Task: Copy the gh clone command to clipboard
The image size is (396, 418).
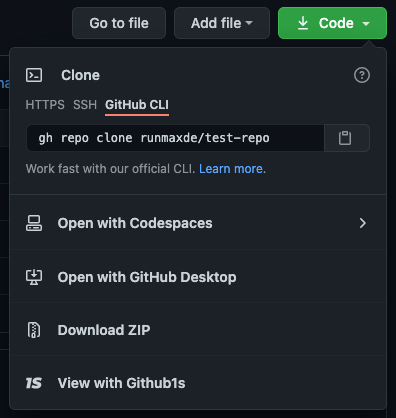Action: pos(346,138)
